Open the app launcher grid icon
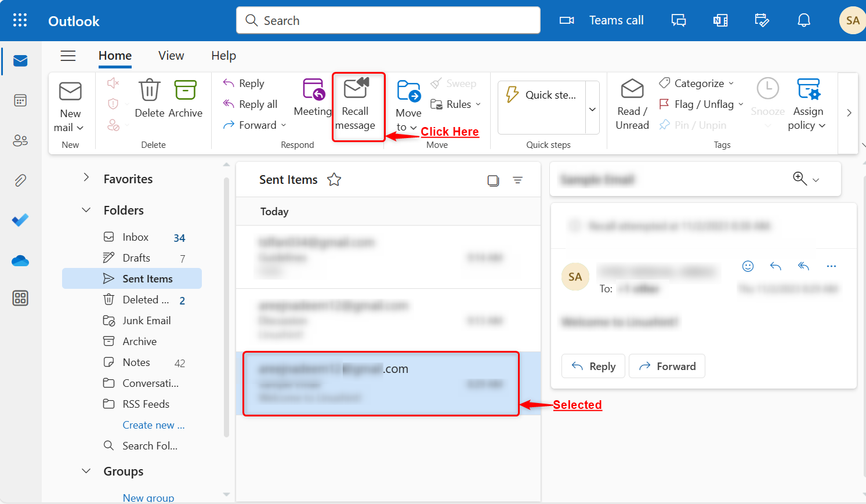The image size is (866, 504). 20,20
